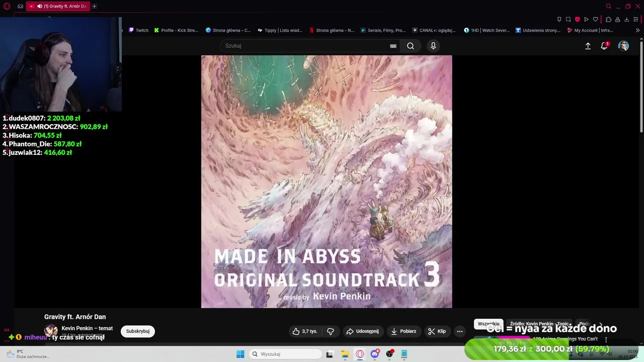Click the Made in Abyss video player
This screenshot has height=362, width=644.
pos(327,182)
